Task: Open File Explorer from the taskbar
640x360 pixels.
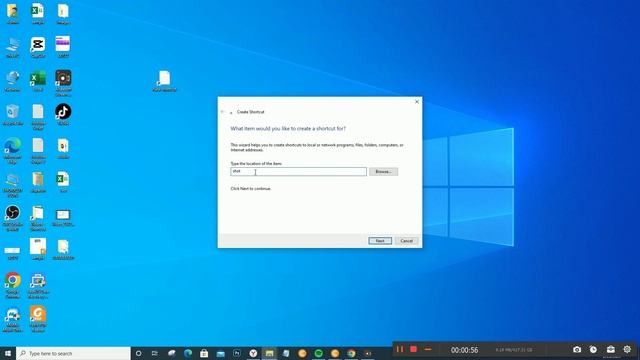Action: click(269, 353)
